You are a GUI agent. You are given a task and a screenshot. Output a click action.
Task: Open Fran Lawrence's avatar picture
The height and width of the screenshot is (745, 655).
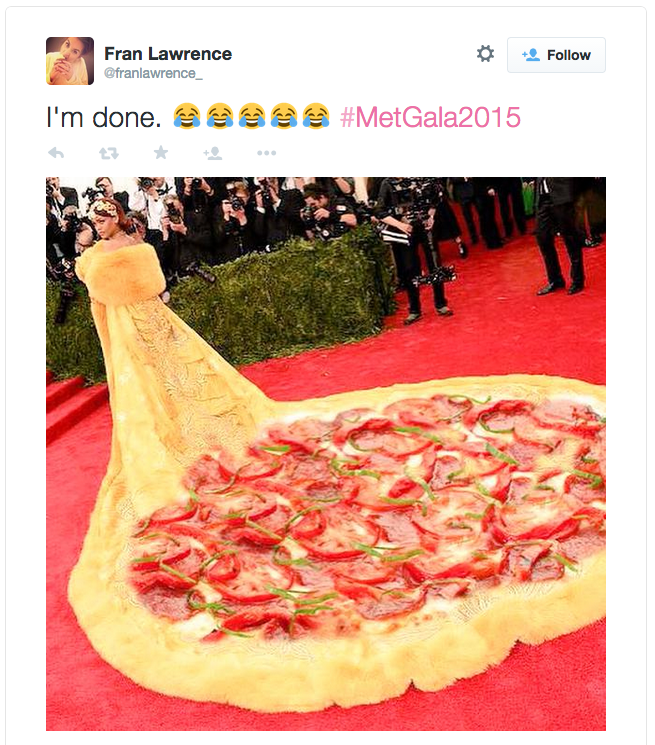(70, 61)
